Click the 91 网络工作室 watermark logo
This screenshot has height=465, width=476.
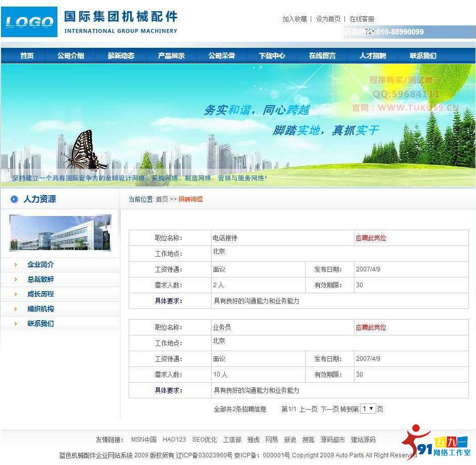435,442
